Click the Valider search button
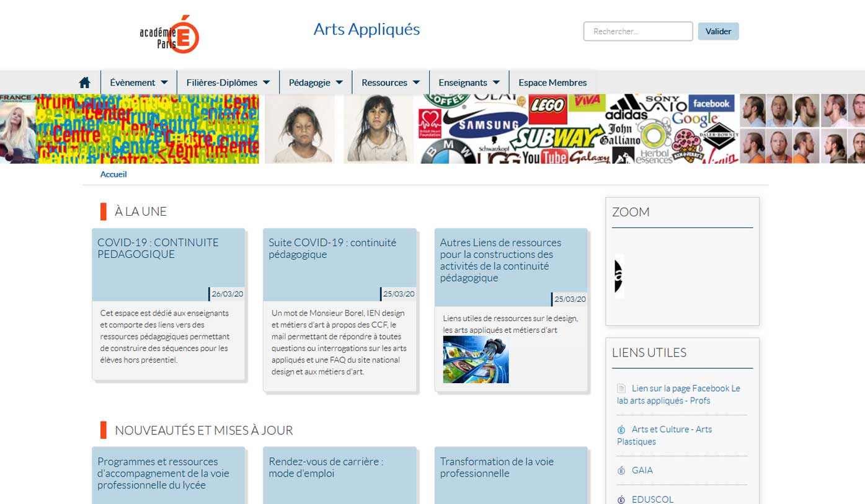The image size is (865, 504). click(718, 31)
